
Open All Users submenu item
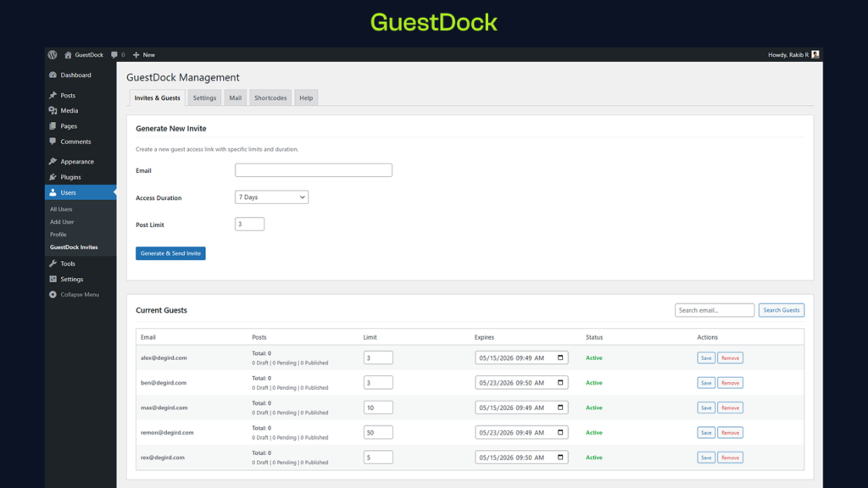click(61, 209)
